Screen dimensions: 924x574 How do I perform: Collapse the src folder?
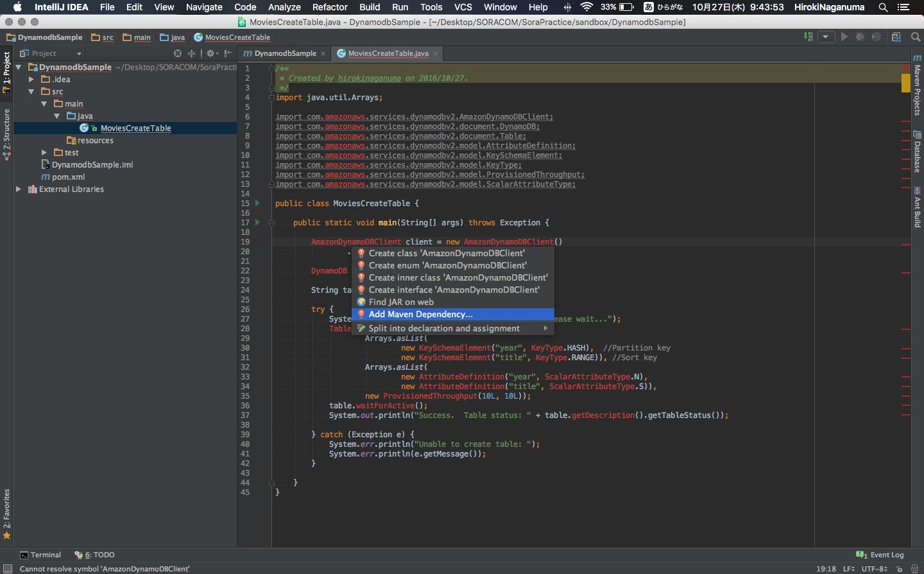(x=31, y=91)
